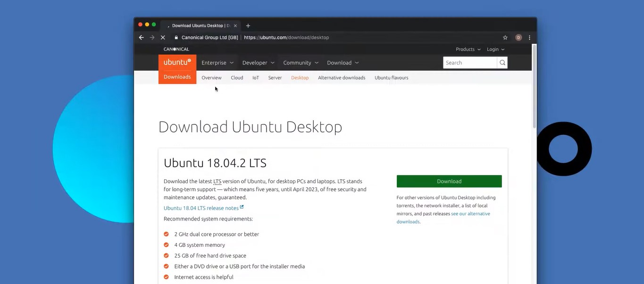Viewport: 644px width, 284px height.
Task: Click the Canonical logo
Action: point(176,49)
